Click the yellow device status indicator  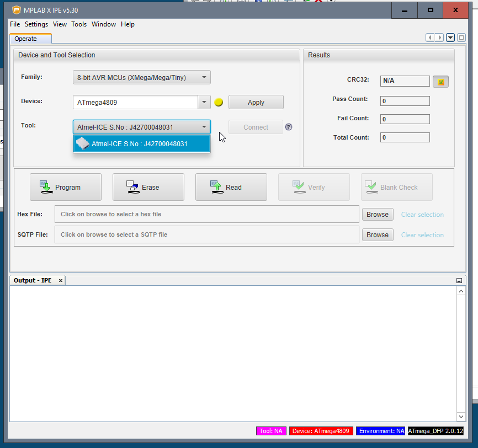[x=219, y=103]
